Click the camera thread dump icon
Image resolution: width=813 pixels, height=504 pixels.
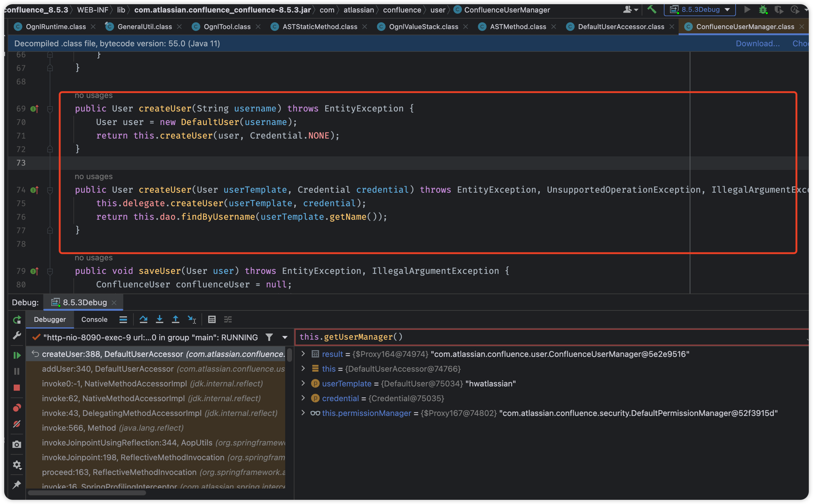pos(17,444)
